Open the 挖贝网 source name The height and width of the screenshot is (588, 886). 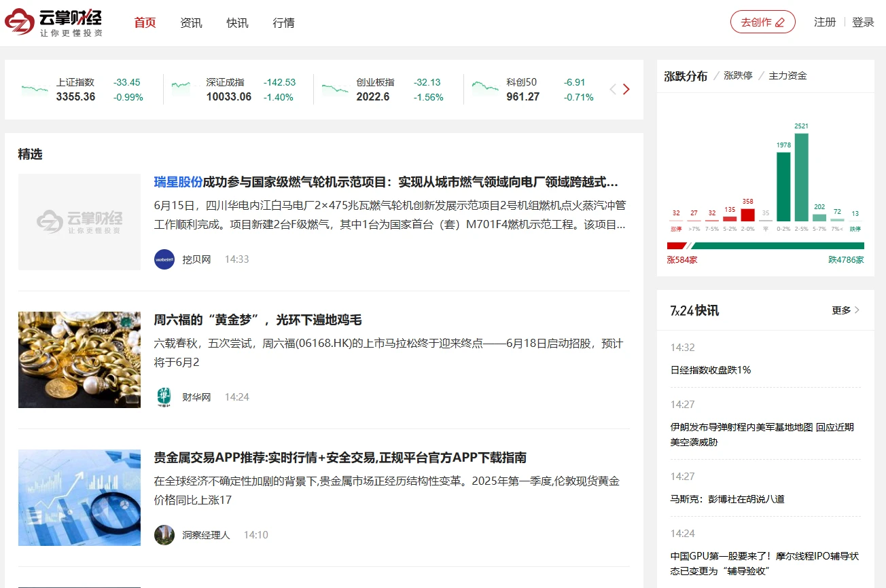click(196, 259)
